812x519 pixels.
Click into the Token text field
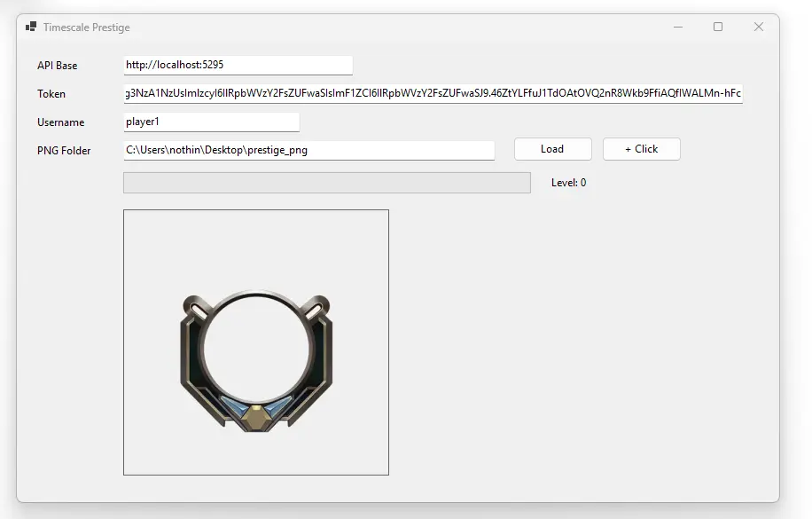coord(433,93)
